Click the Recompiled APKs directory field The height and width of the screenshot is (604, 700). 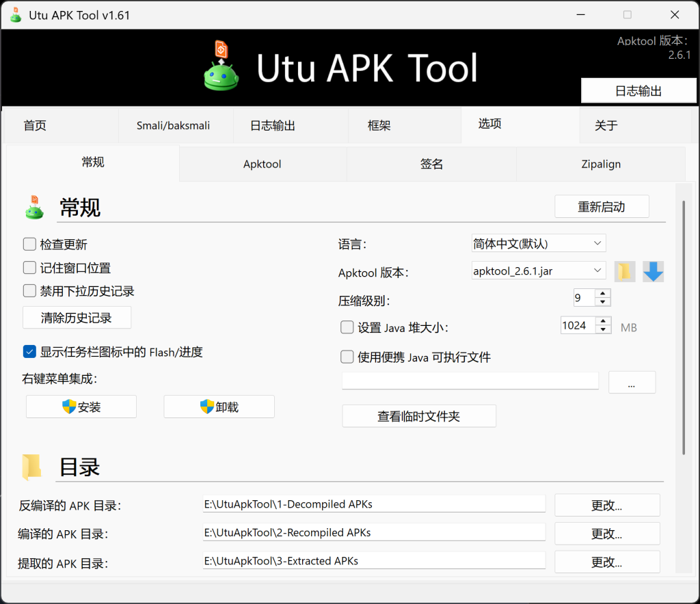click(374, 533)
